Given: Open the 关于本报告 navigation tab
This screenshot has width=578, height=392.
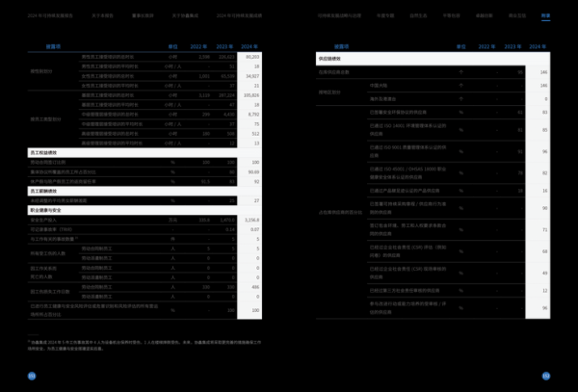Looking at the screenshot, I should (x=99, y=16).
